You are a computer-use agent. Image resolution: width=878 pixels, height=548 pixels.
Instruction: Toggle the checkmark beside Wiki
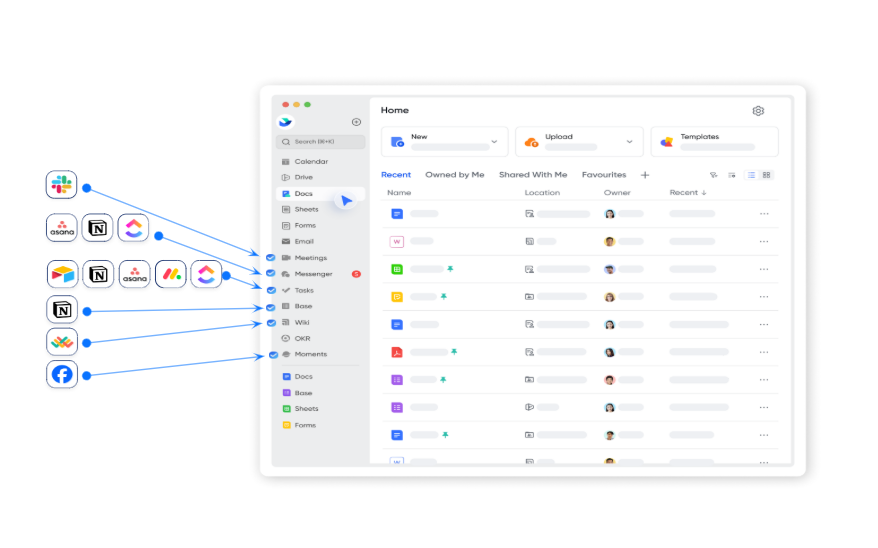pos(272,323)
